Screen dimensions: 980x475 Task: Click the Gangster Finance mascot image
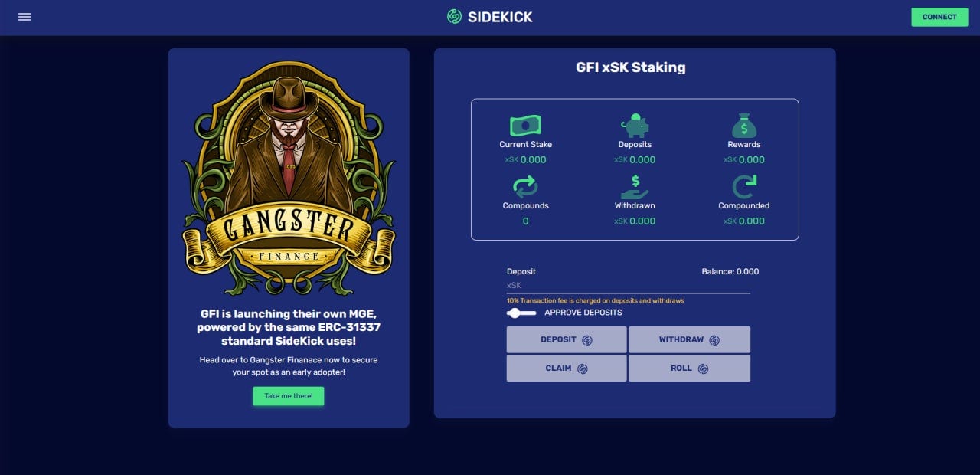click(289, 177)
